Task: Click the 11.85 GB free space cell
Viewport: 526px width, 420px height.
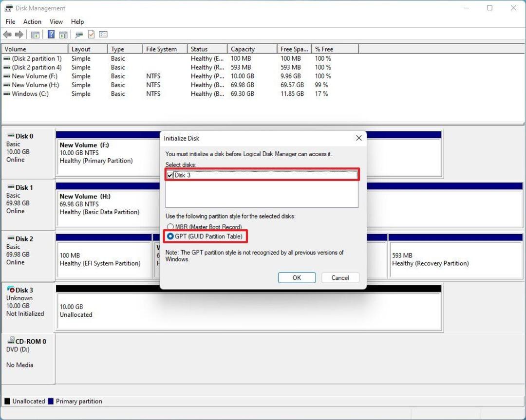Action: click(292, 94)
